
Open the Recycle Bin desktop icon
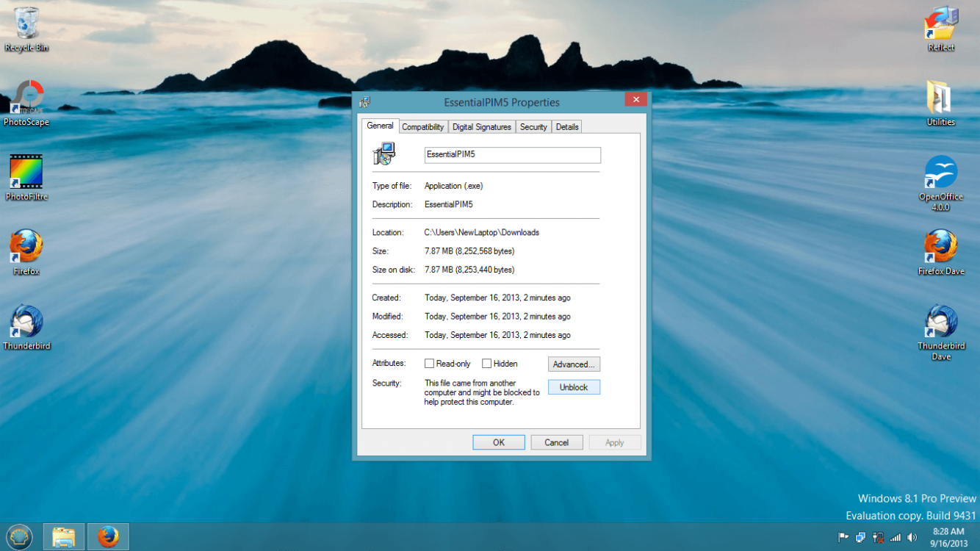point(26,29)
